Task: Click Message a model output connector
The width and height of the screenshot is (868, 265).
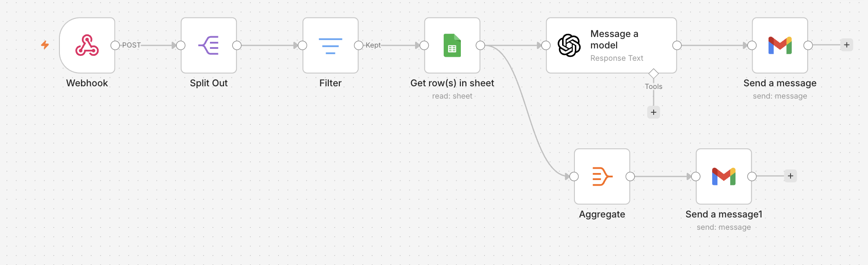Action: 677,45
